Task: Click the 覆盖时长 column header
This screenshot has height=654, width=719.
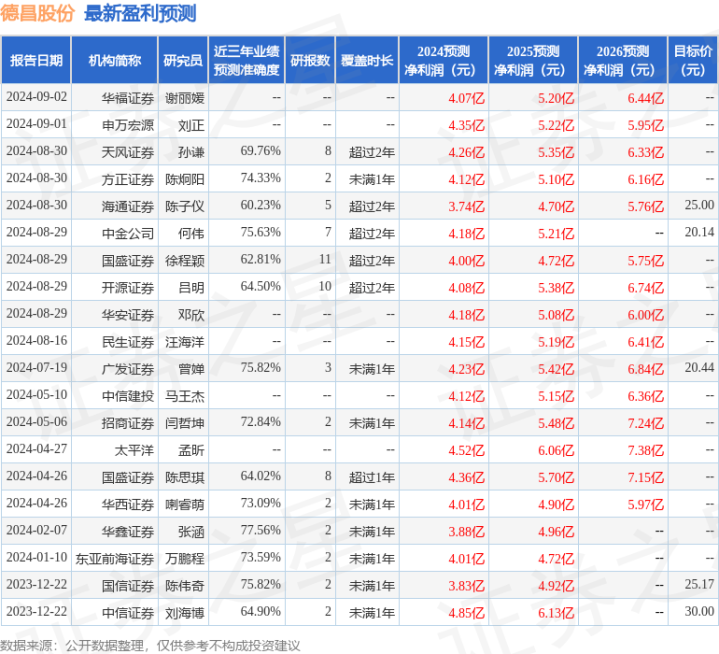Action: click(x=367, y=61)
